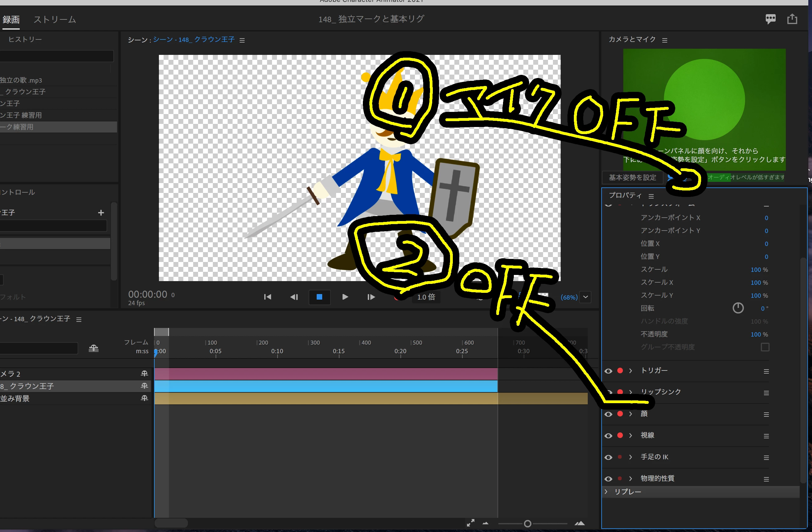This screenshot has height=532, width=812.
Task: Open the chat feedback icon top right
Action: click(x=770, y=19)
